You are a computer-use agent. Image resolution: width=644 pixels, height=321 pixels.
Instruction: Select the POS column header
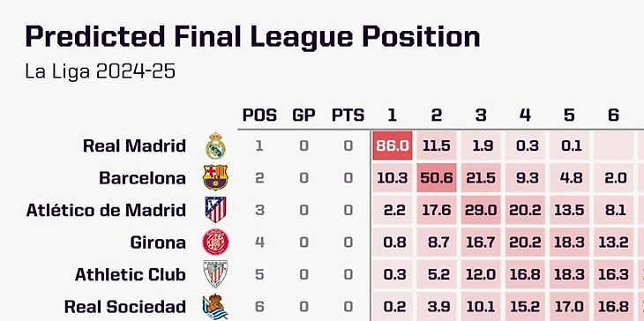click(259, 116)
